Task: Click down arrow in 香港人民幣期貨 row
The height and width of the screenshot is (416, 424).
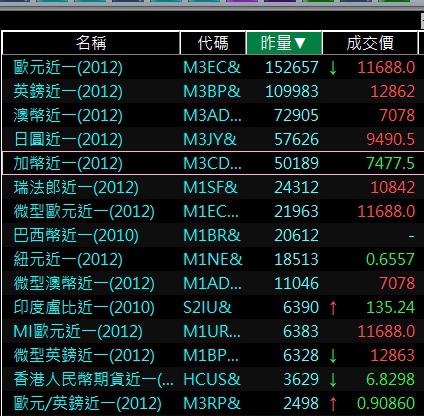Action: (x=333, y=380)
